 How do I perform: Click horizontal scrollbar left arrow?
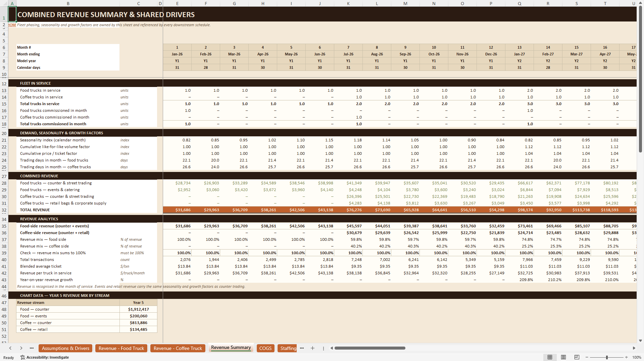(332, 348)
